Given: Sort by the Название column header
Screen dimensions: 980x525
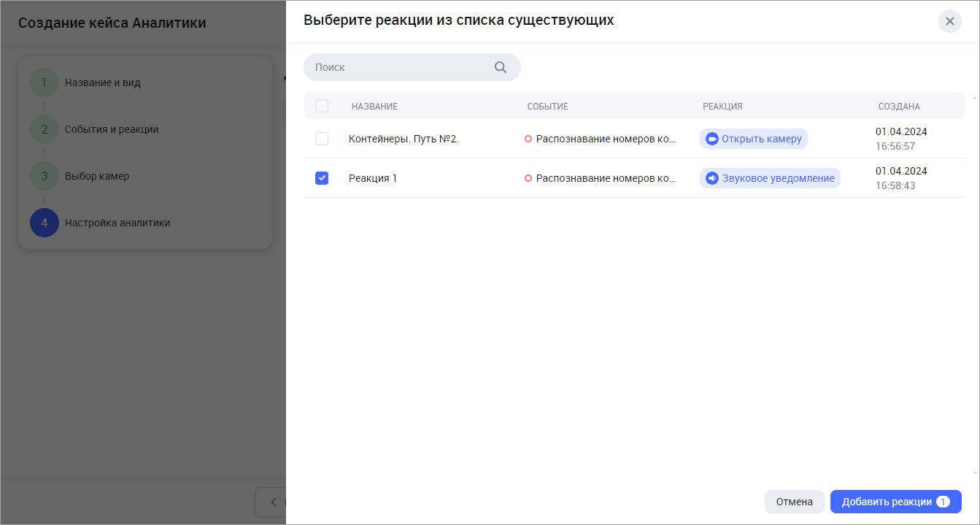Looking at the screenshot, I should [x=374, y=107].
